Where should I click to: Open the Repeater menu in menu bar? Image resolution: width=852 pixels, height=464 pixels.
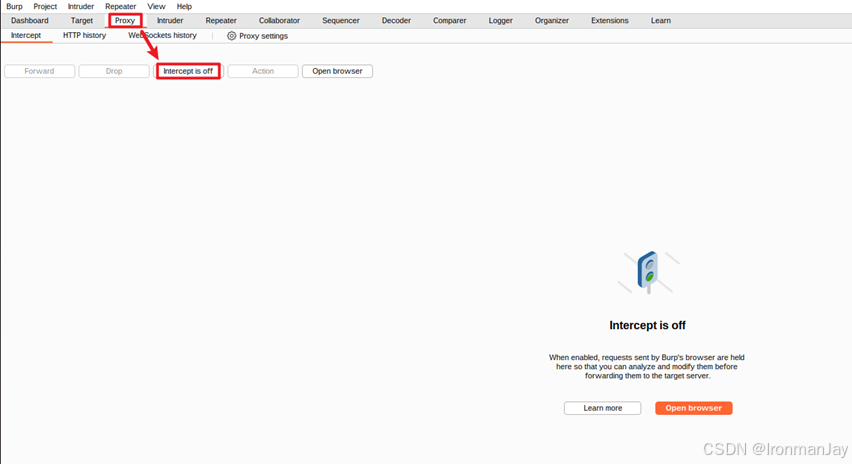(x=121, y=7)
